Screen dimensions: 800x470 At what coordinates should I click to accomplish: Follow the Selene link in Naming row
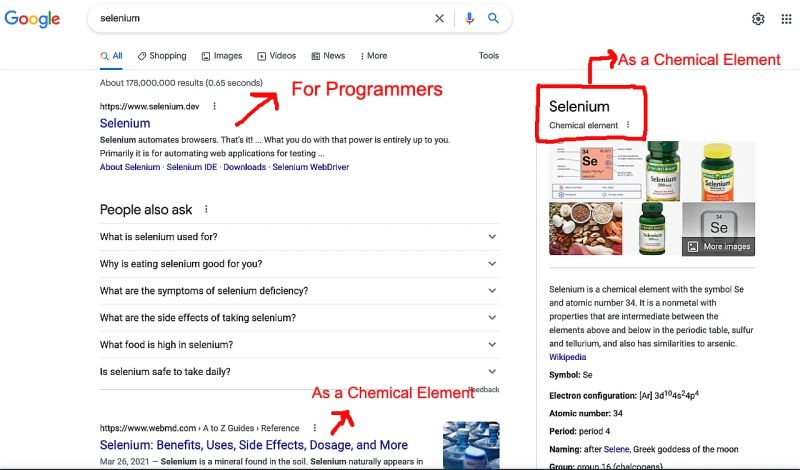coord(616,450)
